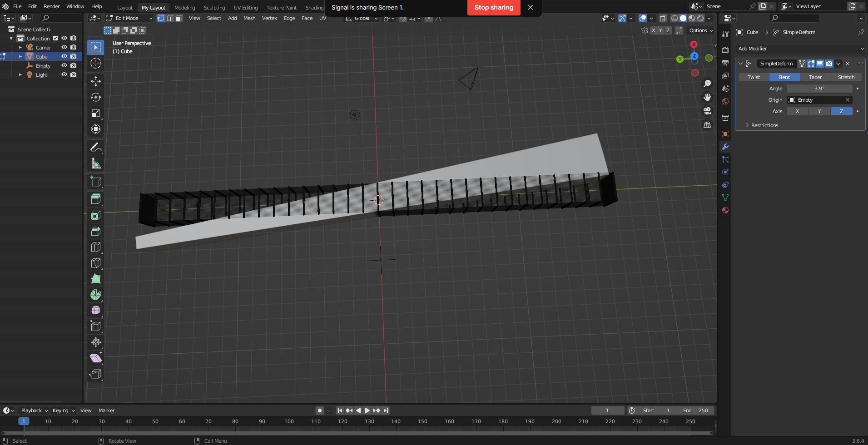Open the Keying dropdown in timeline
The image size is (868, 445).
[63, 410]
